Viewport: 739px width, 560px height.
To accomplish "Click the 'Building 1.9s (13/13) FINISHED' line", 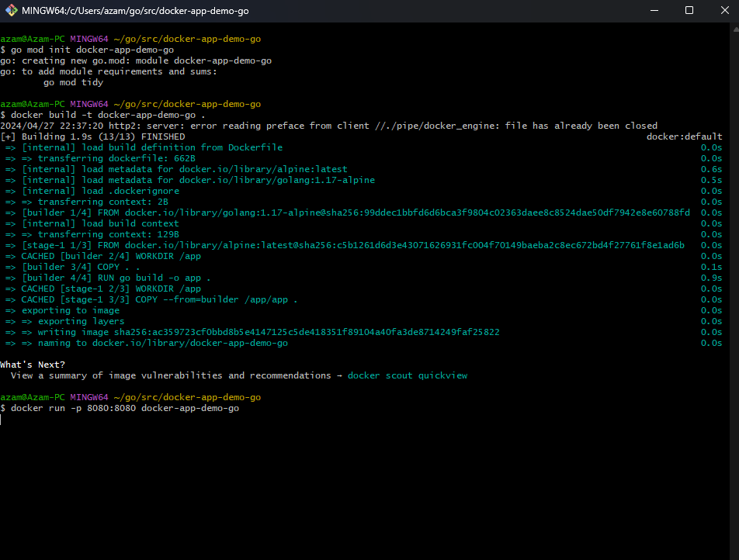I will (x=92, y=137).
